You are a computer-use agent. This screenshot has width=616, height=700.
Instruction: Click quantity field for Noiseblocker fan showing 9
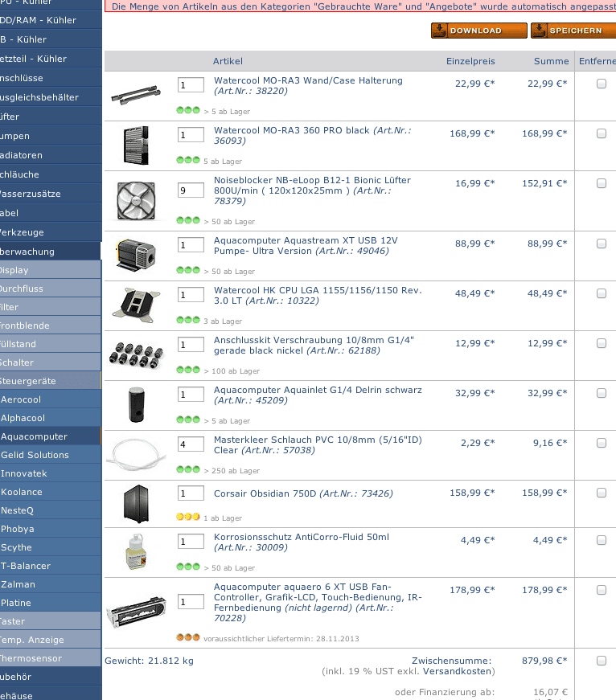pos(191,190)
